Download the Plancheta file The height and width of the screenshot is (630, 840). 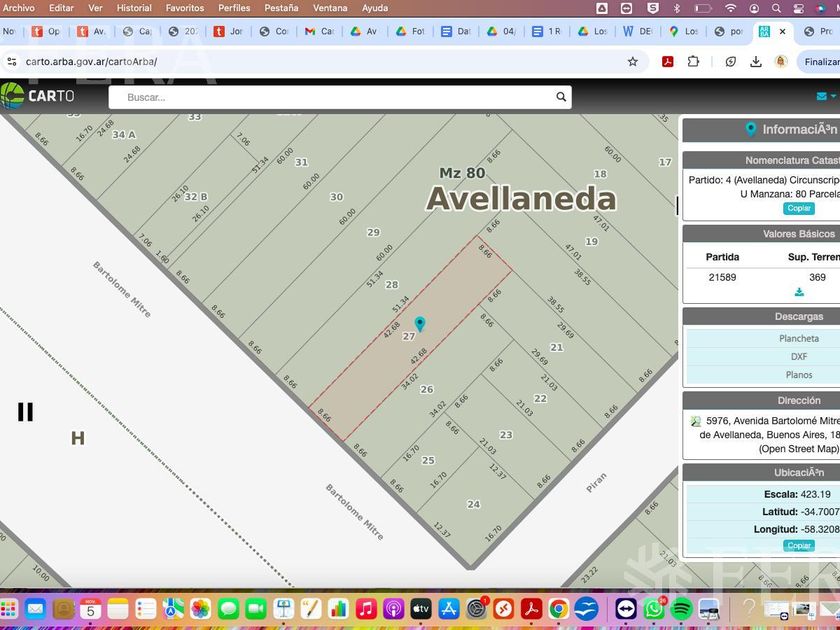(x=799, y=338)
